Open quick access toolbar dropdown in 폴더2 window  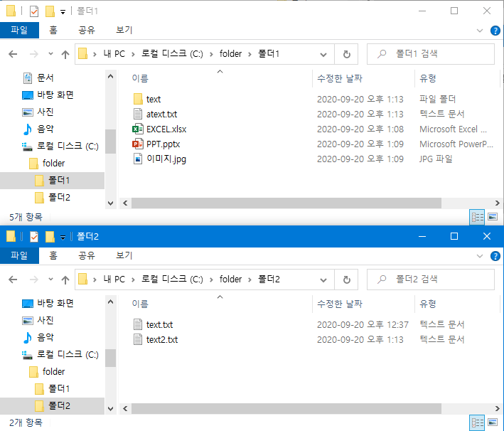coord(63,238)
